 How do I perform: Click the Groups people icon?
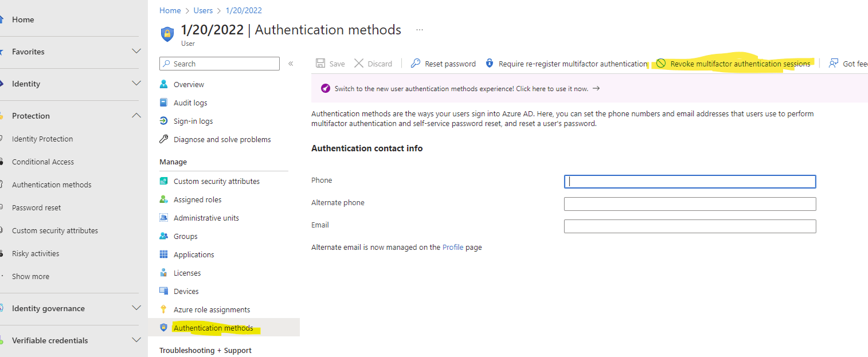coord(164,236)
